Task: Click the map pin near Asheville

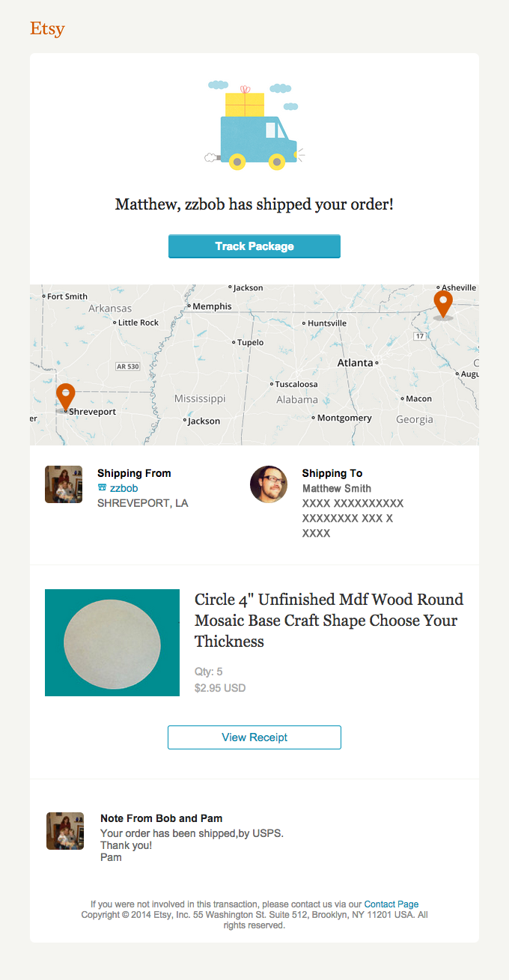Action: [443, 303]
